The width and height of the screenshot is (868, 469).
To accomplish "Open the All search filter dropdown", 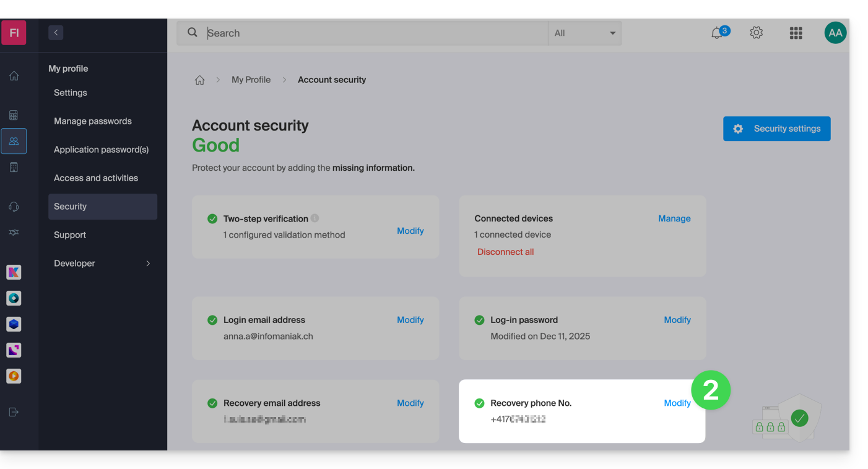I will pyautogui.click(x=584, y=33).
